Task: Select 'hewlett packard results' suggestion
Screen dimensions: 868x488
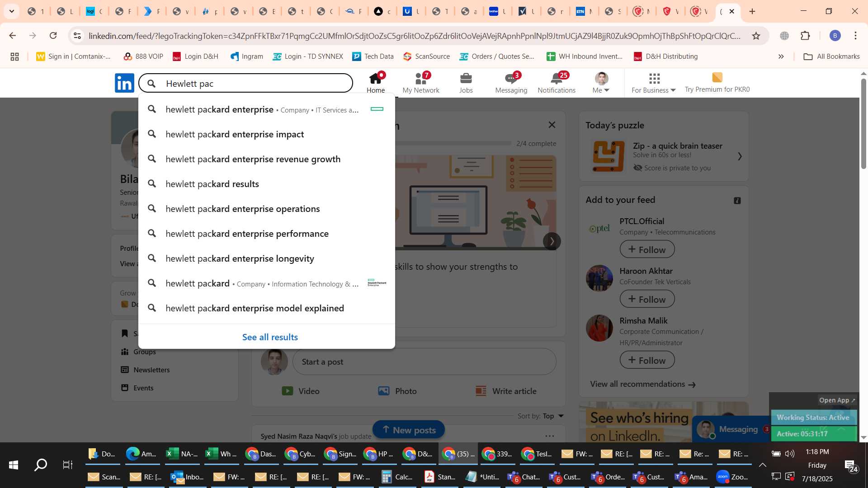Action: 267,184
